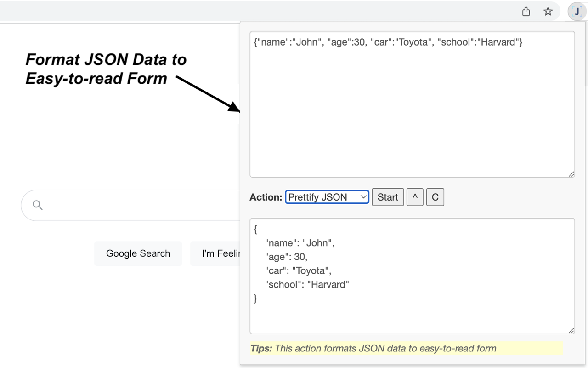Click the magnifying glass in Google search bar
Viewport: 588px width, 368px height.
click(x=37, y=205)
